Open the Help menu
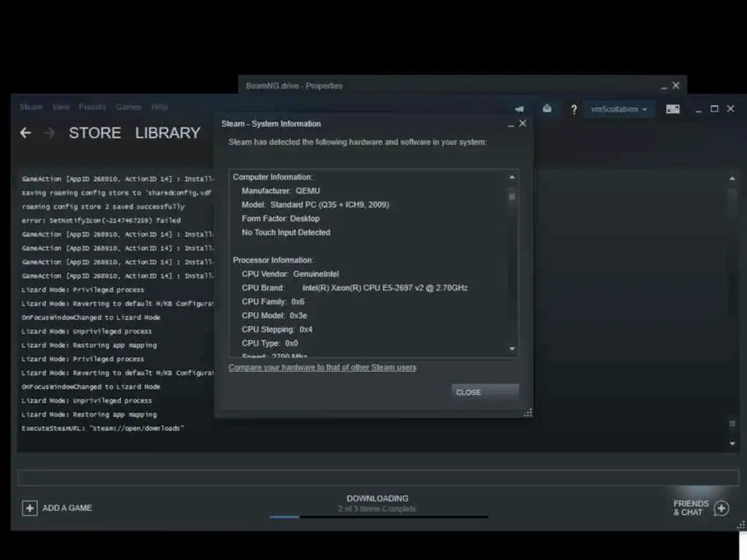The height and width of the screenshot is (560, 747). click(160, 107)
